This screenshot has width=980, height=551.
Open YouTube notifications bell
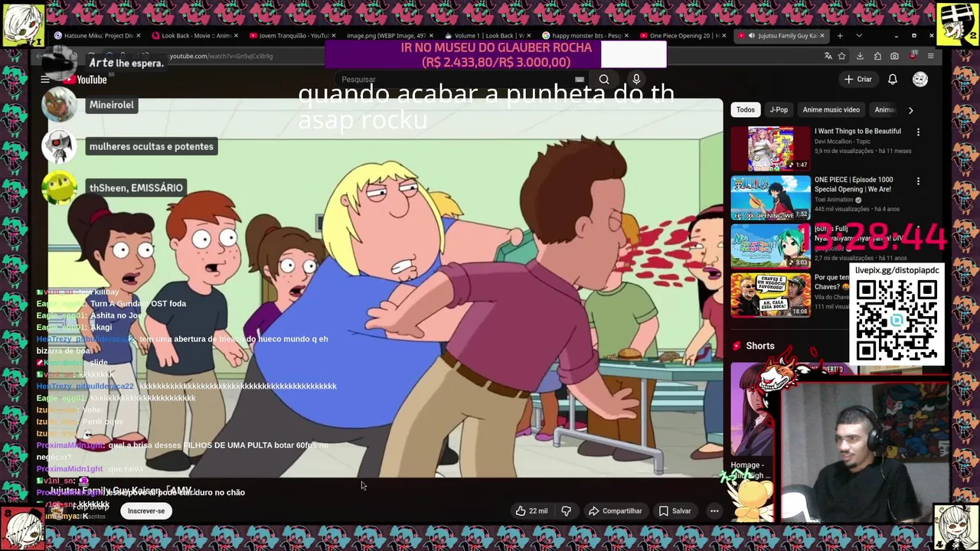[x=893, y=80]
